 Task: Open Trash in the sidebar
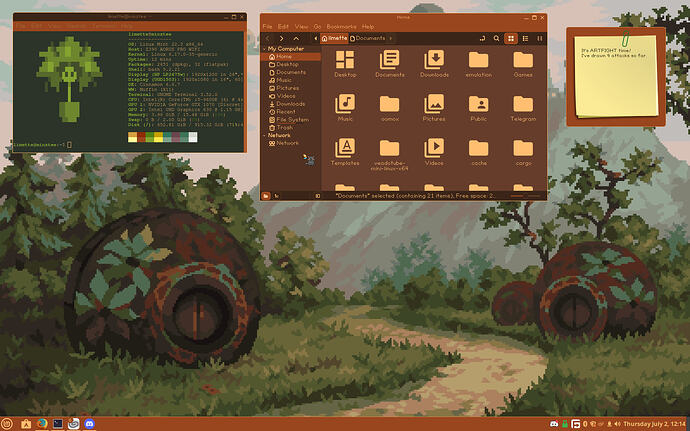[291, 128]
